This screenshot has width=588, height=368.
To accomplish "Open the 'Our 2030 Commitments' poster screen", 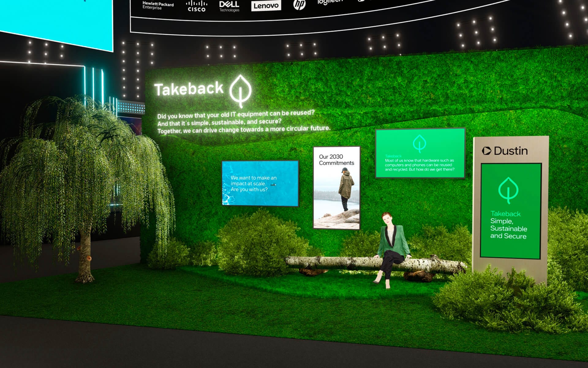I will coord(337,188).
